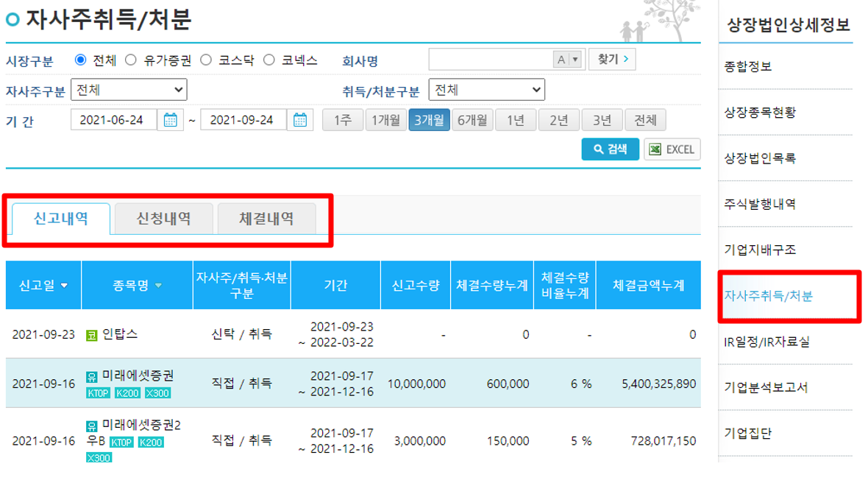This screenshot has width=868, height=483.
Task: Click the X300 tag under 미래에셋증권
Action: point(157,393)
